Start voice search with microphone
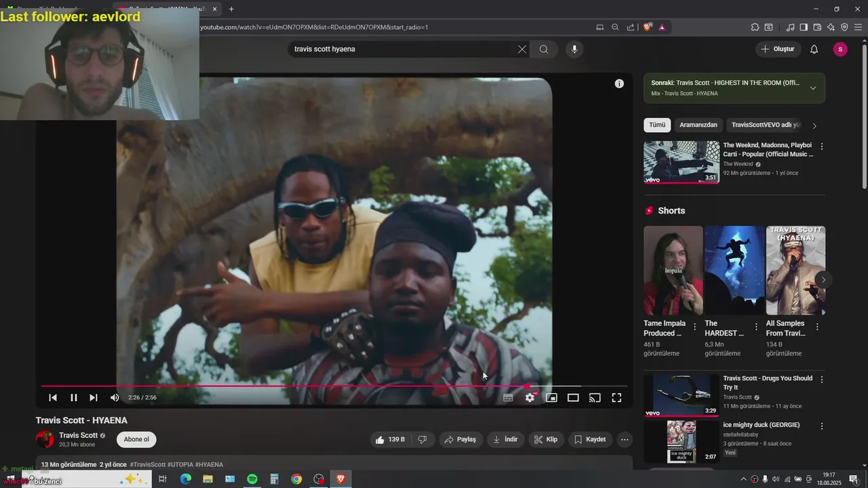The height and width of the screenshot is (488, 868). [x=574, y=49]
